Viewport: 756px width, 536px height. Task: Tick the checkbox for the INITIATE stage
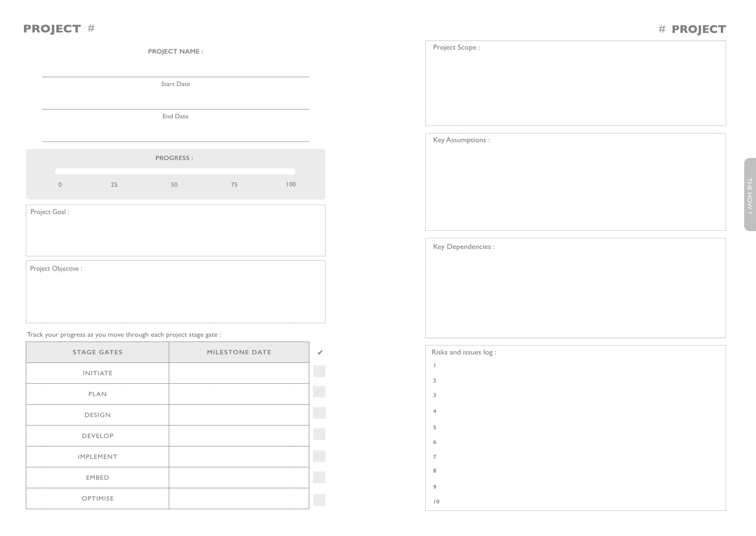[x=319, y=371]
